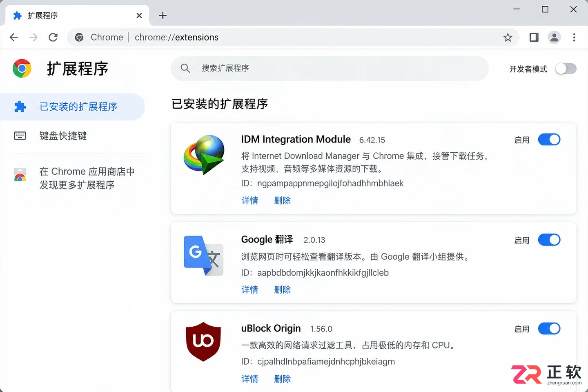Click 删除 for IDM Integration Module
Screen dimensions: 588x392
pos(283,200)
